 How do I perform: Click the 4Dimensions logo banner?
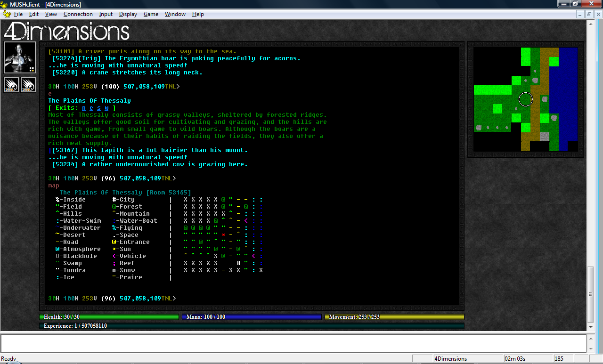point(66,32)
